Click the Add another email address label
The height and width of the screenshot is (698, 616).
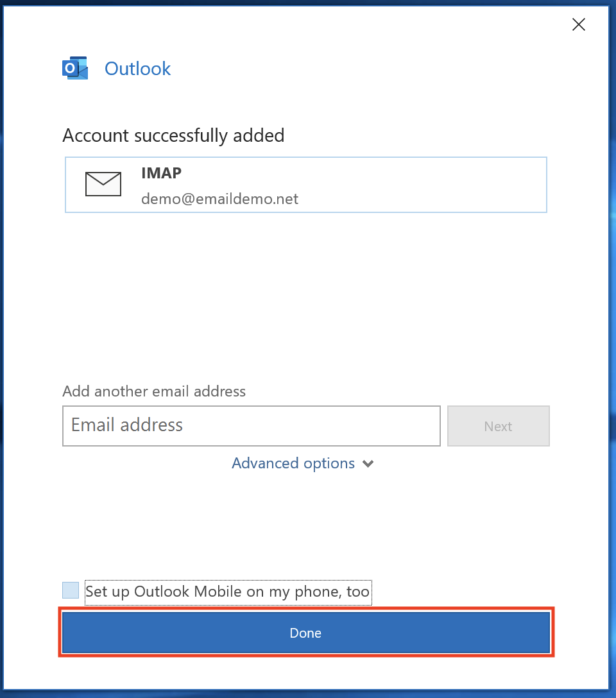pyautogui.click(x=154, y=391)
